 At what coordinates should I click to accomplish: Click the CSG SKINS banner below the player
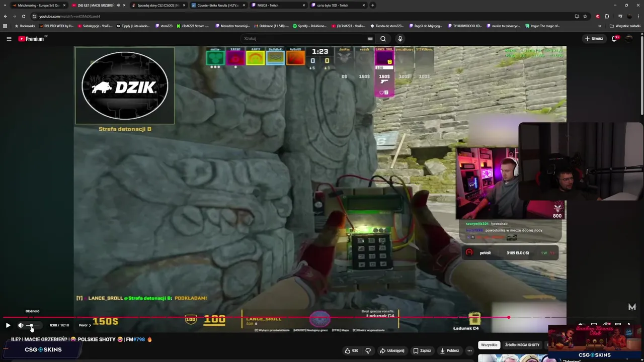click(43, 350)
